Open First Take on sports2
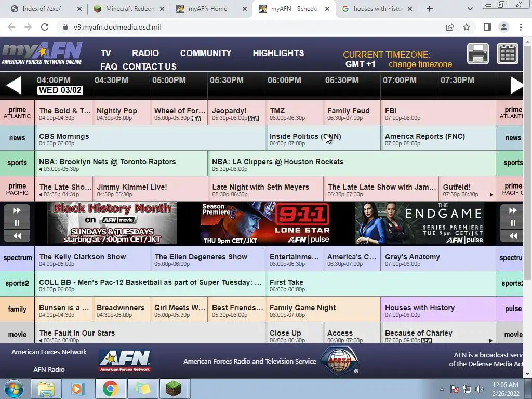 [x=380, y=284]
